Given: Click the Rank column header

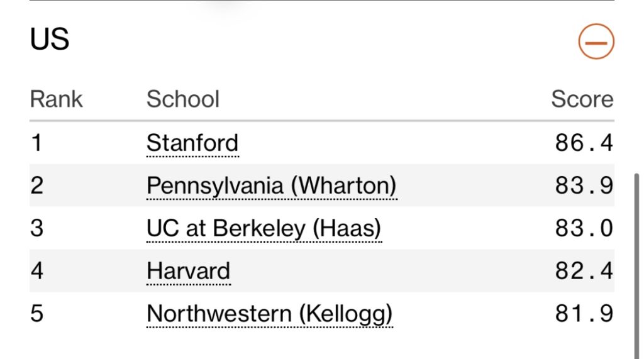Looking at the screenshot, I should (57, 99).
